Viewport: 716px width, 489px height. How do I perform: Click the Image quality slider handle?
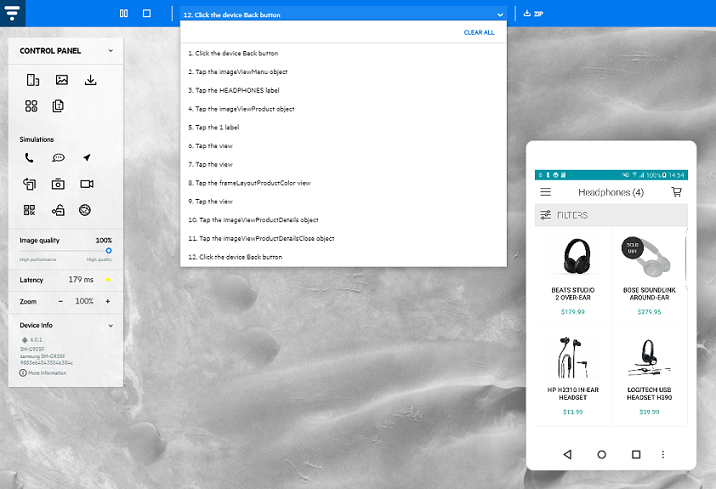tap(108, 251)
